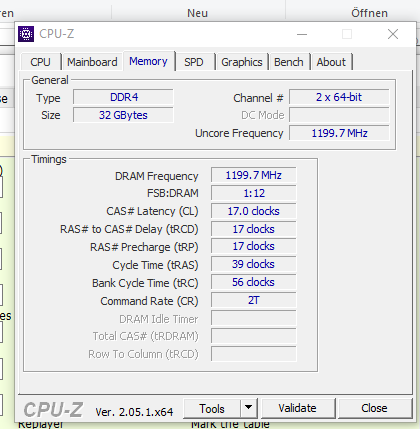The image size is (420, 429).
Task: Expand the Tools dropdown arrow
Action: [x=249, y=408]
